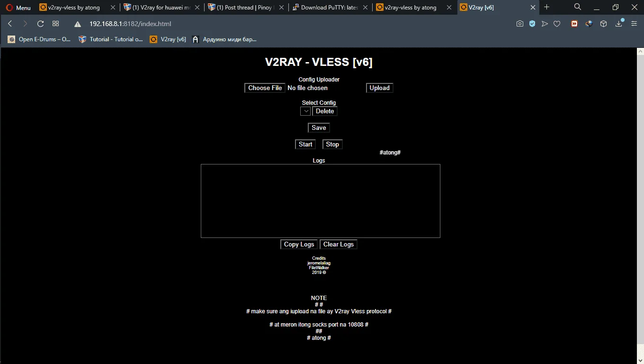Click Copy Logs
Viewport: 644px width, 364px height.
[x=299, y=244]
